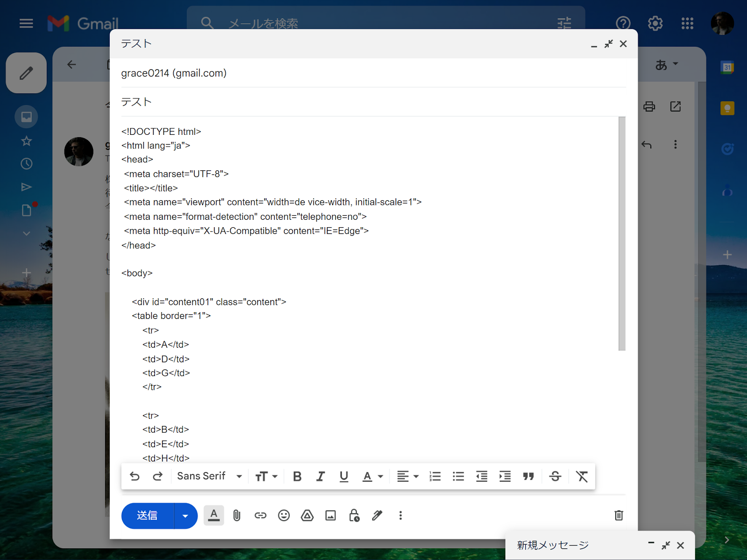Open the Gmail main menu hamburger
The height and width of the screenshot is (560, 747).
pyautogui.click(x=26, y=23)
